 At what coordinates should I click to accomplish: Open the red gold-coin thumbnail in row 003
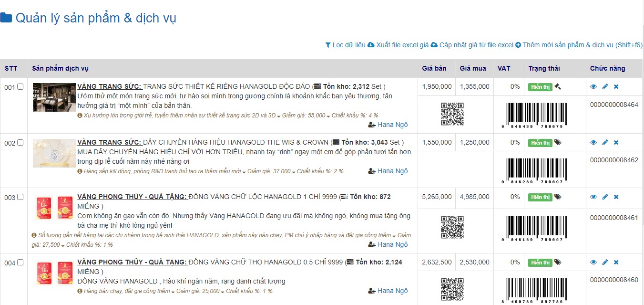[54, 208]
